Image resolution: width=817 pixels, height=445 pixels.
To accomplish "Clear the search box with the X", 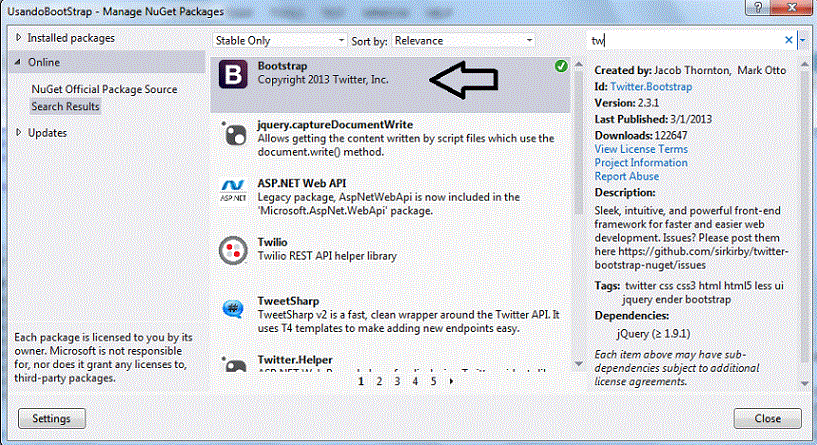I will point(788,40).
